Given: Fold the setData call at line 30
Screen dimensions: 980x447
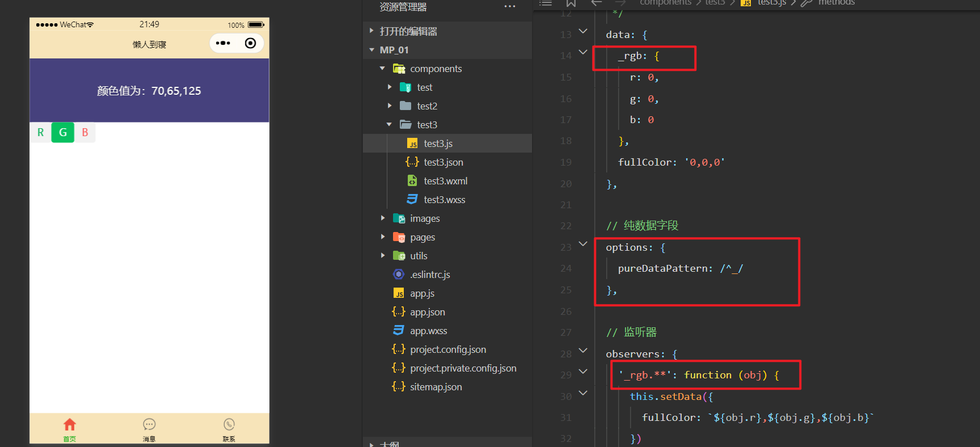Looking at the screenshot, I should click(583, 393).
